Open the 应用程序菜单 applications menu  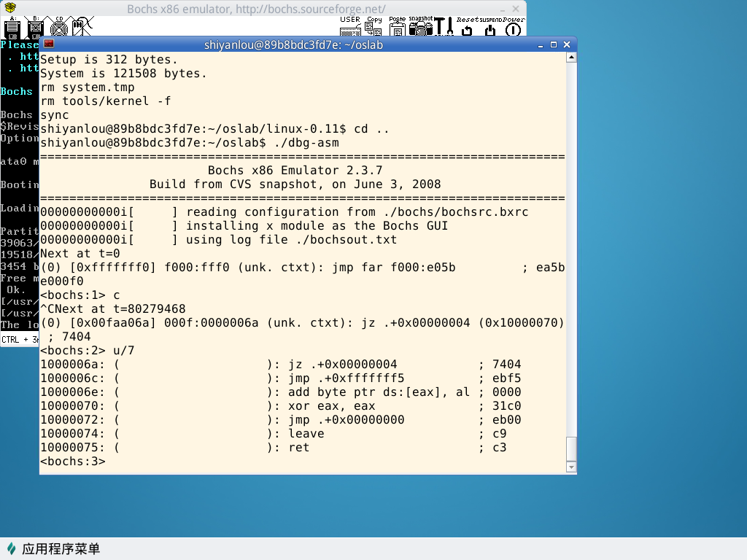pos(53,549)
